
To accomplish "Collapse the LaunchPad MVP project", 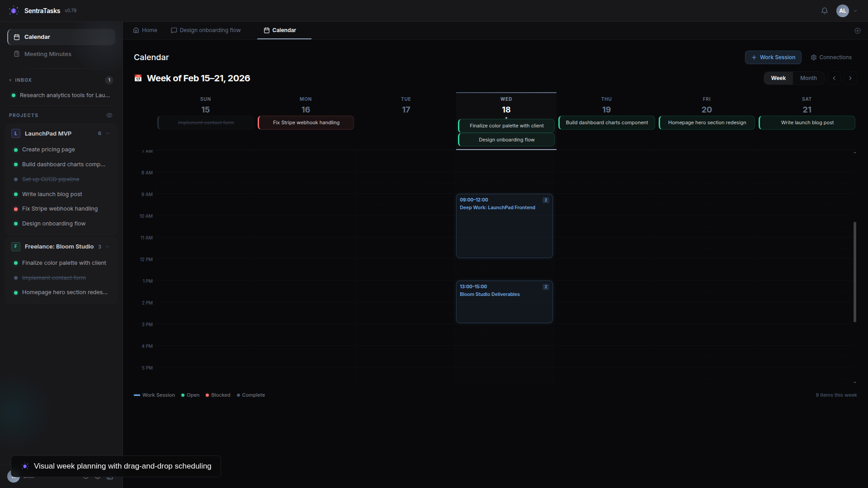I will click(108, 133).
